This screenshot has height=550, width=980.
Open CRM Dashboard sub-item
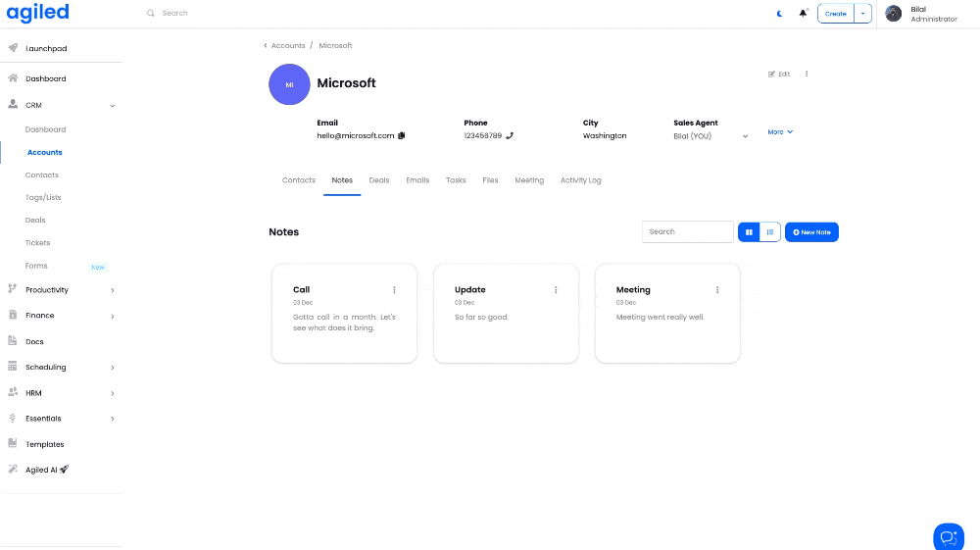[45, 129]
